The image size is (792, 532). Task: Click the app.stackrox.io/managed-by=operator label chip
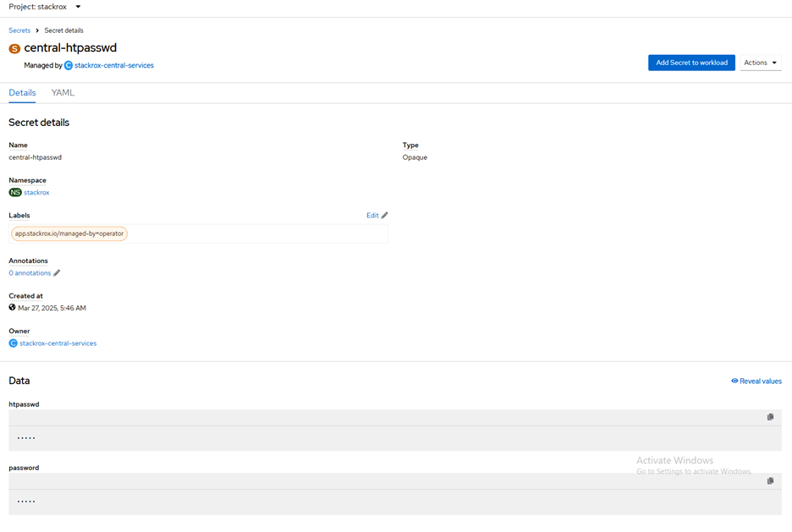69,233
